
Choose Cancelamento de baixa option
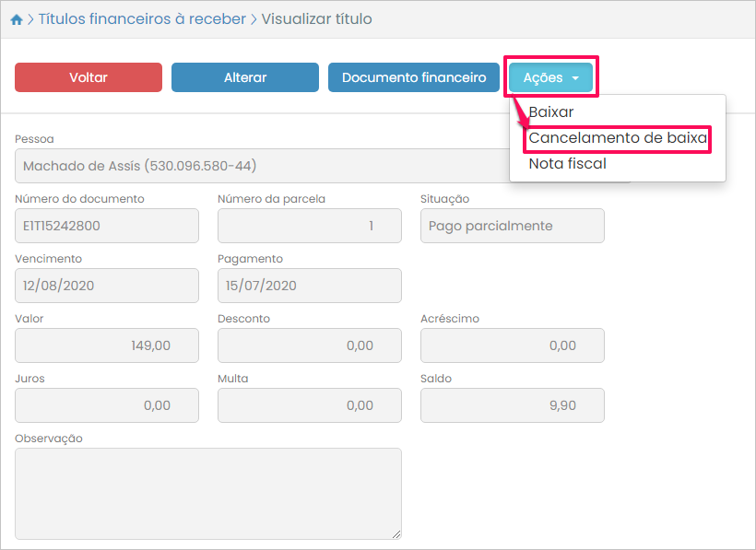tap(618, 139)
